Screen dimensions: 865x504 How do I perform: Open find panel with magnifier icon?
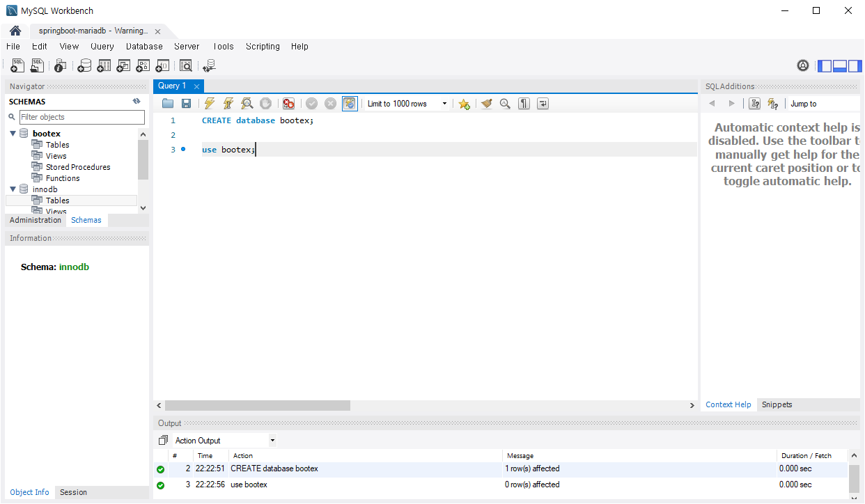(x=505, y=104)
